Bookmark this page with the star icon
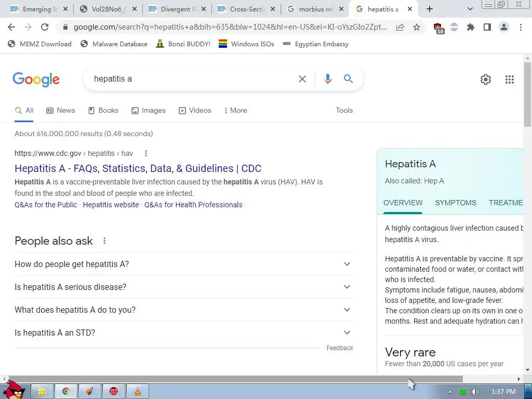The image size is (532, 399). coord(417,27)
